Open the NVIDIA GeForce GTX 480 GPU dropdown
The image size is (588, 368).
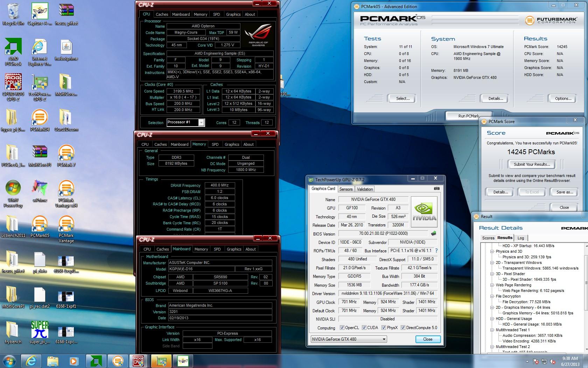(x=349, y=339)
